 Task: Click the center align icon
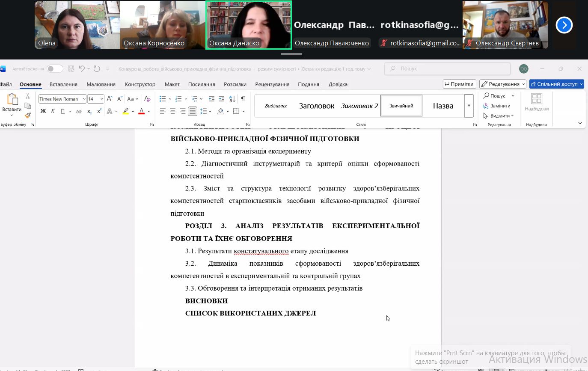(172, 111)
